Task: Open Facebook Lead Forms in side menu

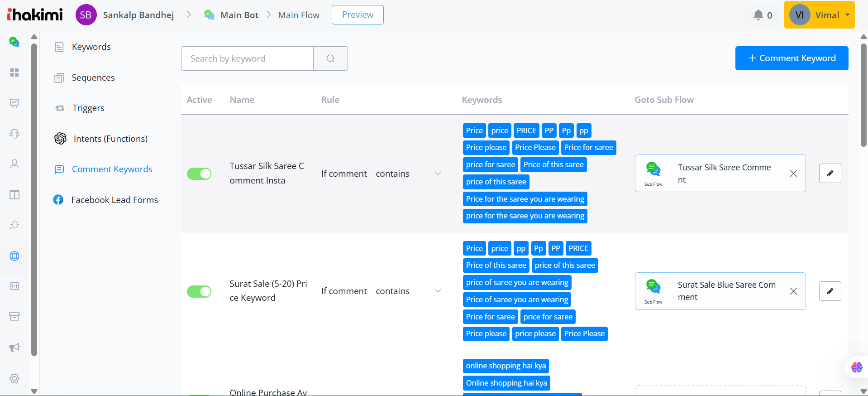Action: tap(114, 200)
